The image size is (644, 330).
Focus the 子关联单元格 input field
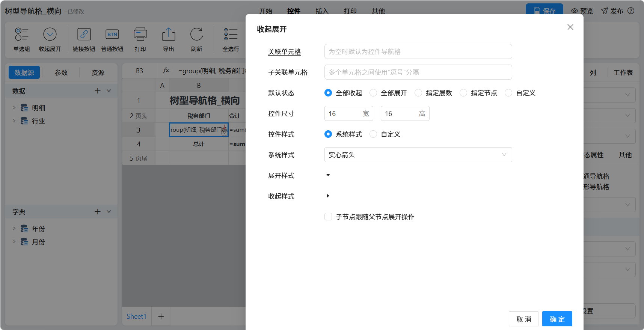pyautogui.click(x=418, y=72)
